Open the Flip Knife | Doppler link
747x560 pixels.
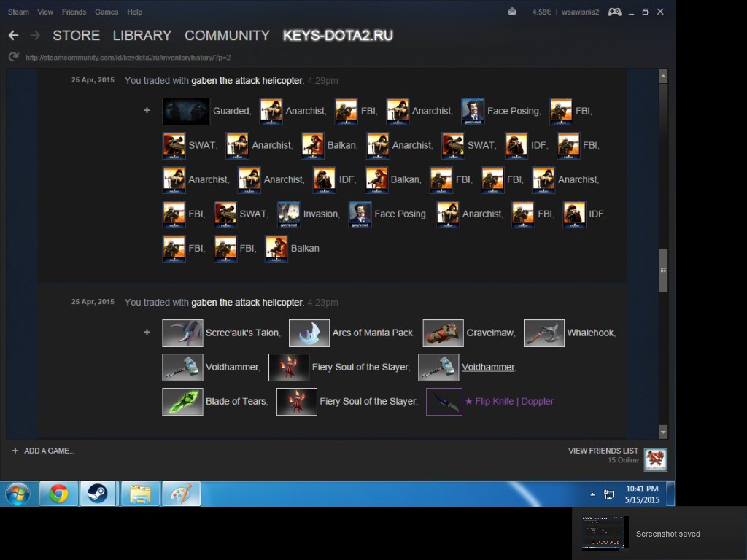tap(509, 402)
